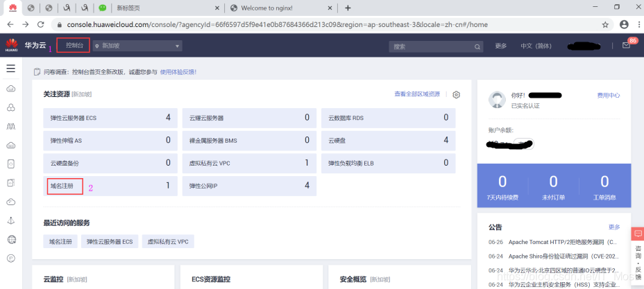Close the Welcome to nginx! tab
644x289 pixels.
(330, 8)
